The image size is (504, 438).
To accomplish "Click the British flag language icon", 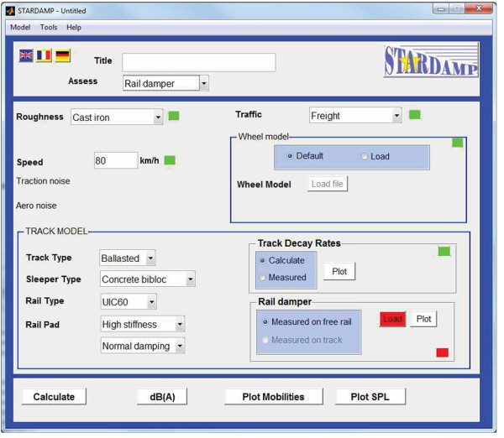I will (x=26, y=55).
